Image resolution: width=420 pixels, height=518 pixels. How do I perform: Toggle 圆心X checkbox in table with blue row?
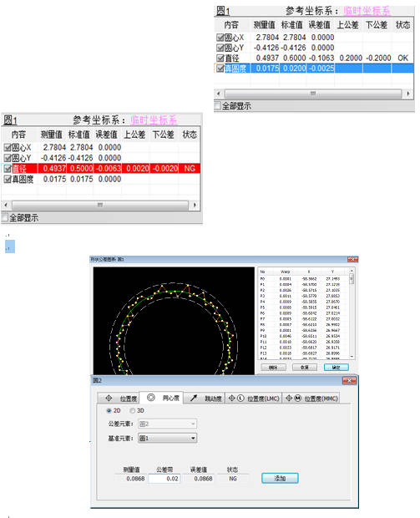220,38
